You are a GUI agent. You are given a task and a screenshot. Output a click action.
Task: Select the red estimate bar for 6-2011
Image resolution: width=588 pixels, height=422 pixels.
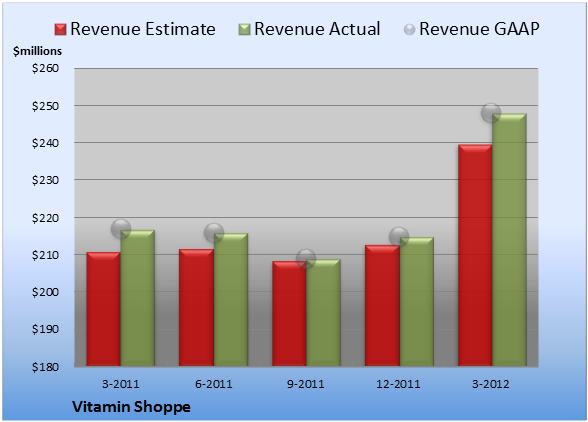(x=196, y=308)
